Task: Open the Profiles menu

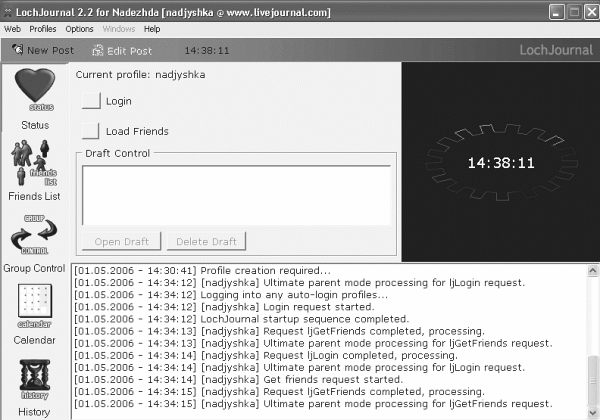Action: pyautogui.click(x=43, y=29)
